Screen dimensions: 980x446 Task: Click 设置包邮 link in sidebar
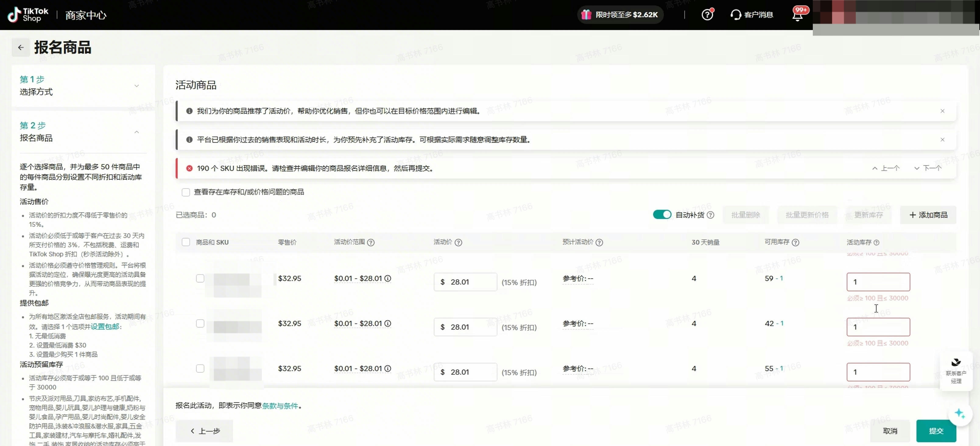click(x=105, y=327)
